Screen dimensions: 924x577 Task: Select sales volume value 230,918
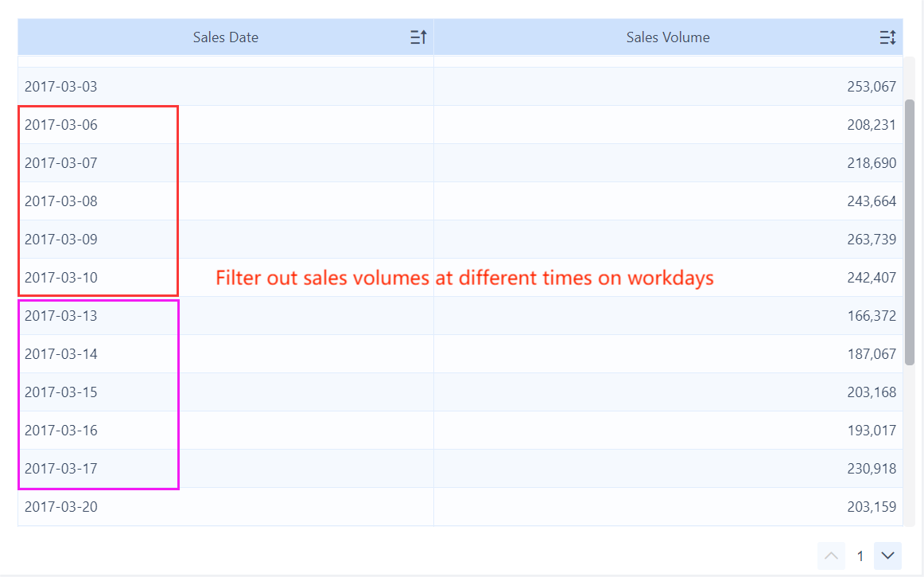[872, 469]
